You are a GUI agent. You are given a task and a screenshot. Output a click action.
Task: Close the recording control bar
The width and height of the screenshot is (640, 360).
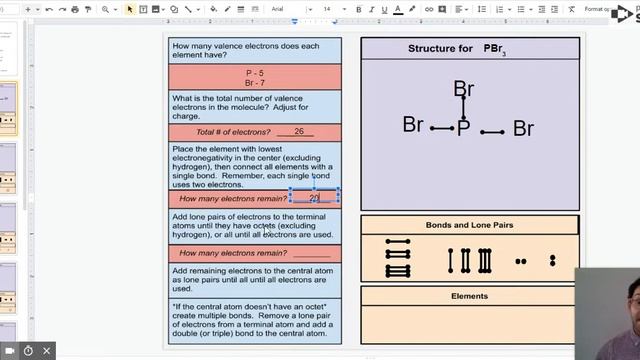pos(47,351)
